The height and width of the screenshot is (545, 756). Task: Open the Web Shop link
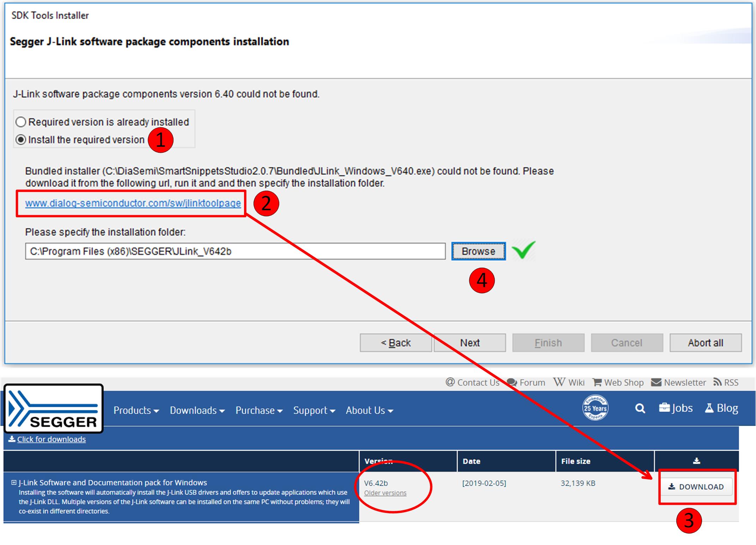(x=618, y=382)
